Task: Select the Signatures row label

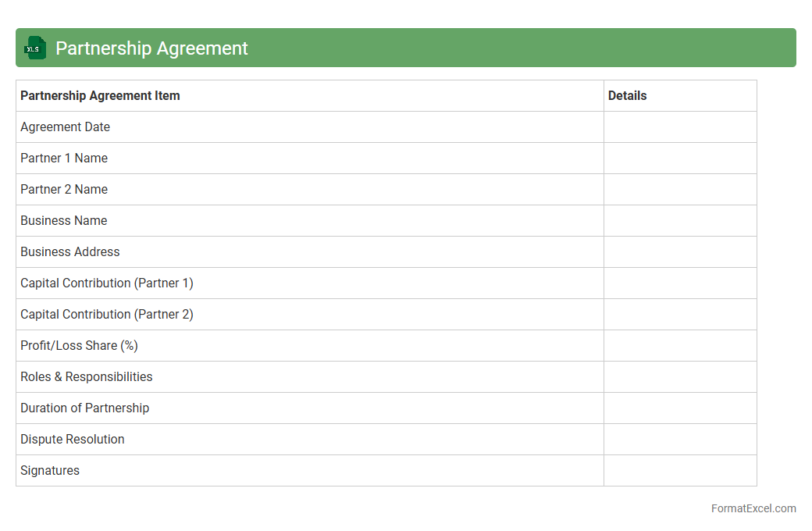Action: [50, 471]
